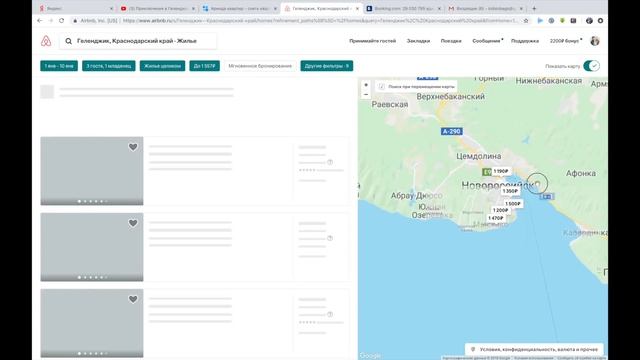Select the 1 350₽ map price marker

click(510, 191)
